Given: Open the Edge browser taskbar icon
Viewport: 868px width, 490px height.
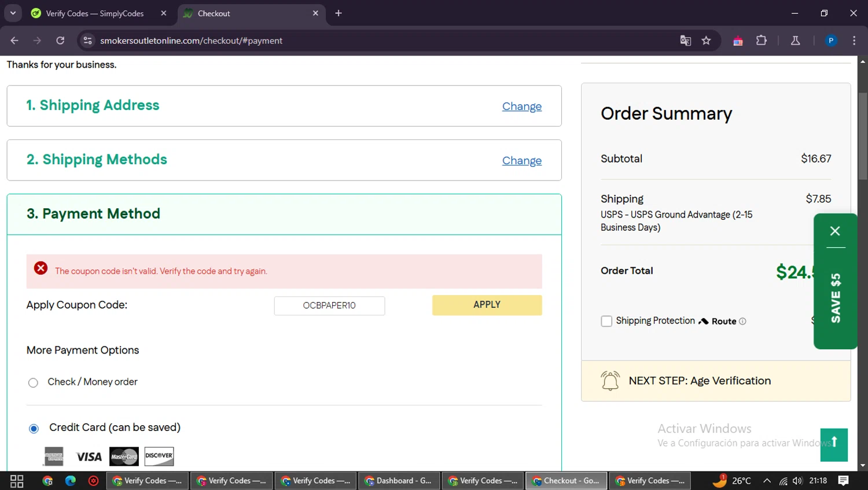Looking at the screenshot, I should (71, 481).
